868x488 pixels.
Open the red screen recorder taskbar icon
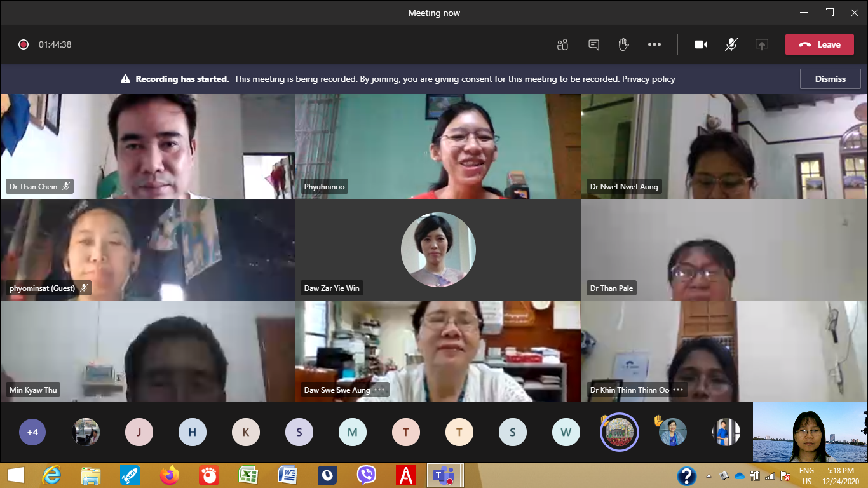click(209, 475)
